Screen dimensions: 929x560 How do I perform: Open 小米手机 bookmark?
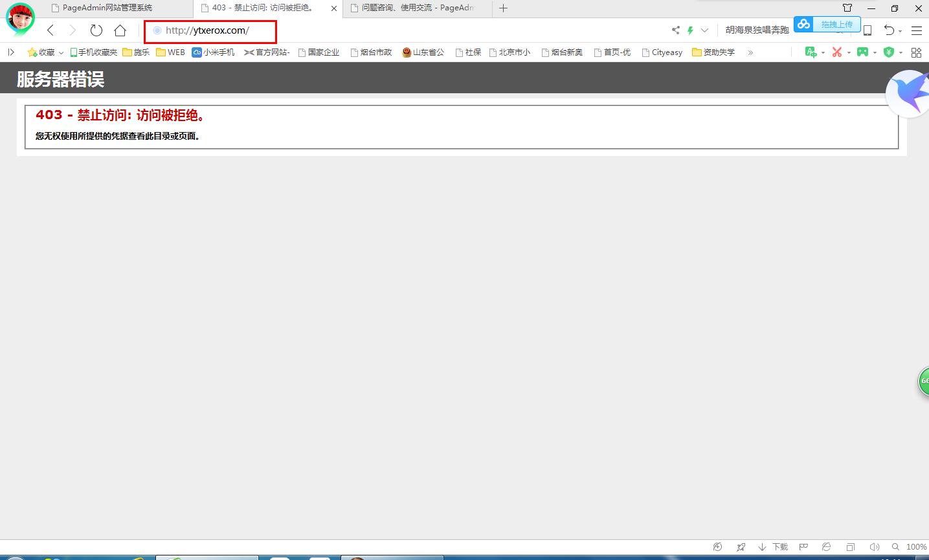coord(213,52)
